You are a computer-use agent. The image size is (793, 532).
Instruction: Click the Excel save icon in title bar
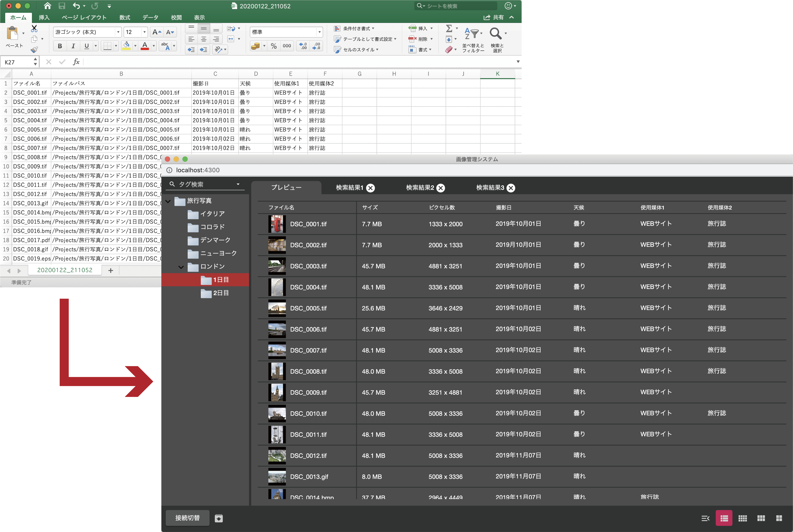[62, 6]
